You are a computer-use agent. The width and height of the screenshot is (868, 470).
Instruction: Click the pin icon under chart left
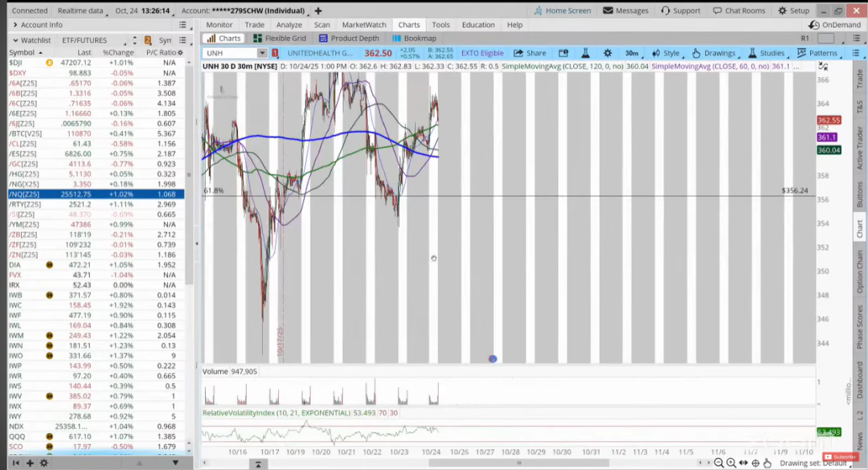coord(258,464)
